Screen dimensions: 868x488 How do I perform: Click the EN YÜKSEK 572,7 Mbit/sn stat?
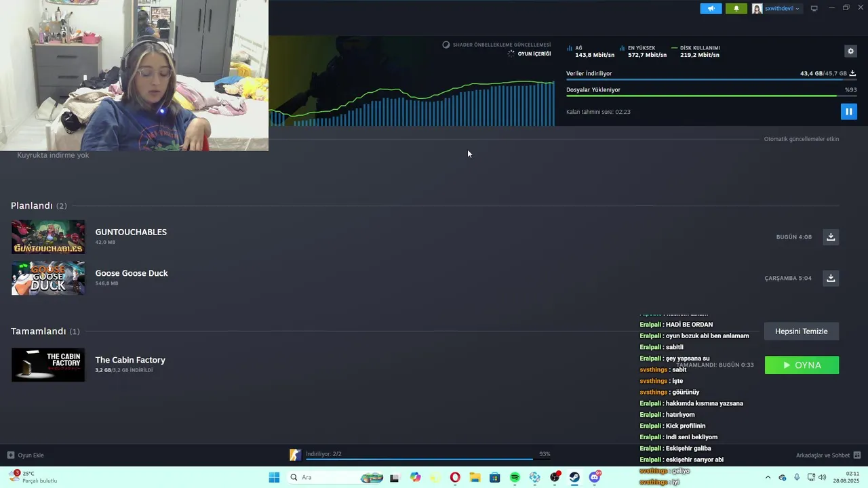(643, 52)
